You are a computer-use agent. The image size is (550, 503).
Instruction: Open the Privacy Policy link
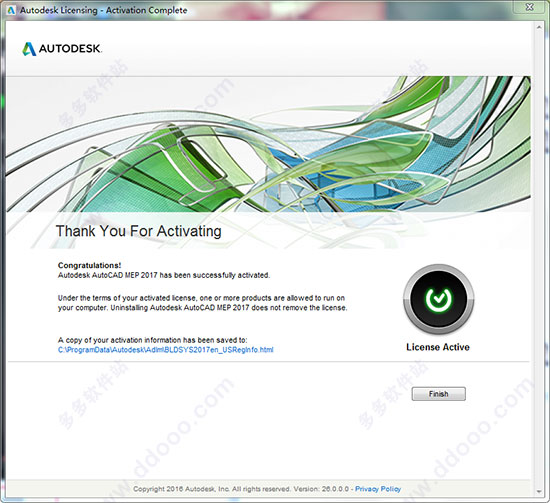point(378,489)
